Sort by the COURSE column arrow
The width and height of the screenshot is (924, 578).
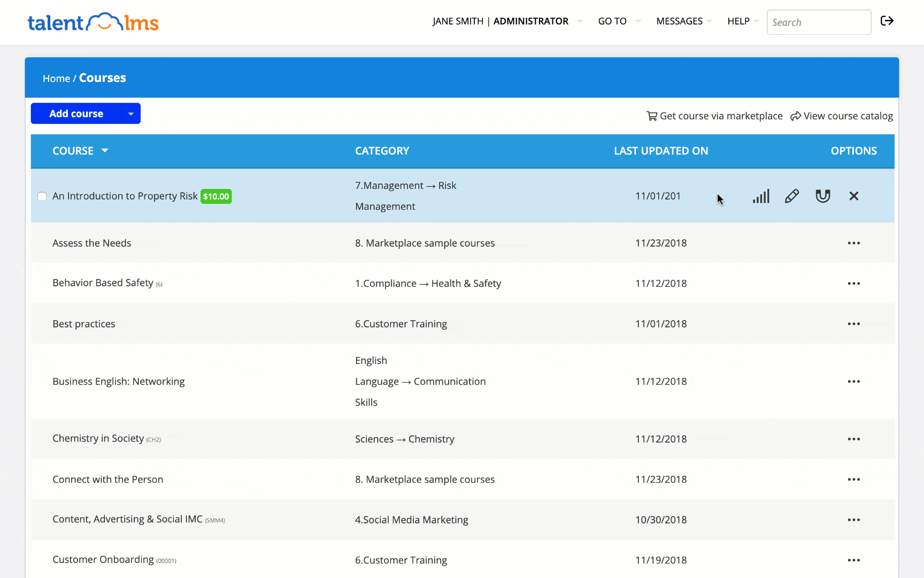coord(105,150)
